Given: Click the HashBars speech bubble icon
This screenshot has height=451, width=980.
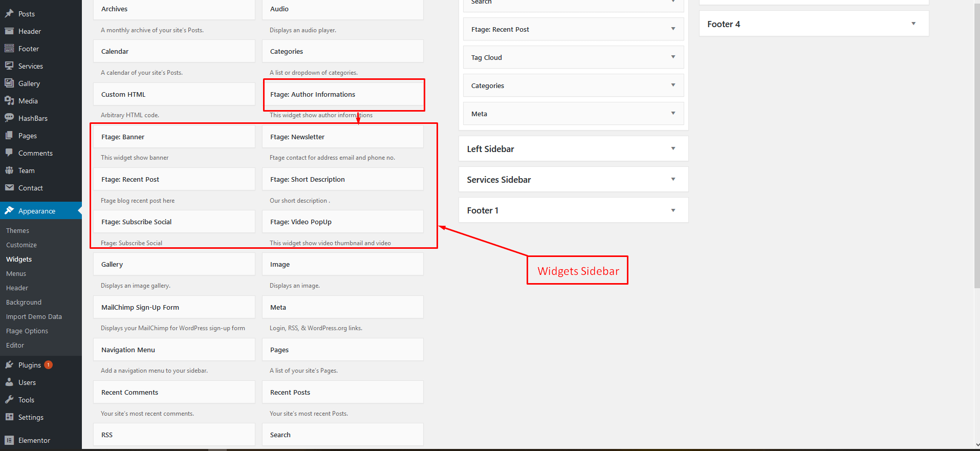Looking at the screenshot, I should point(9,118).
